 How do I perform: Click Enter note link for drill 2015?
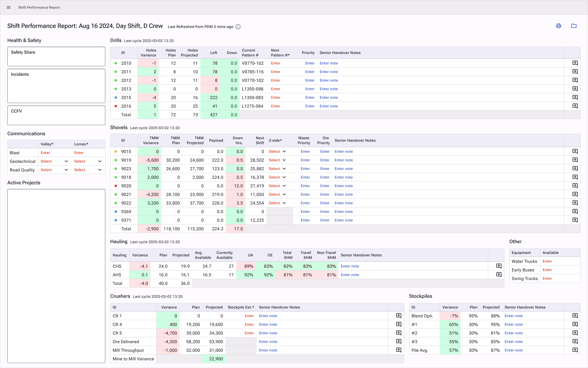tap(329, 98)
